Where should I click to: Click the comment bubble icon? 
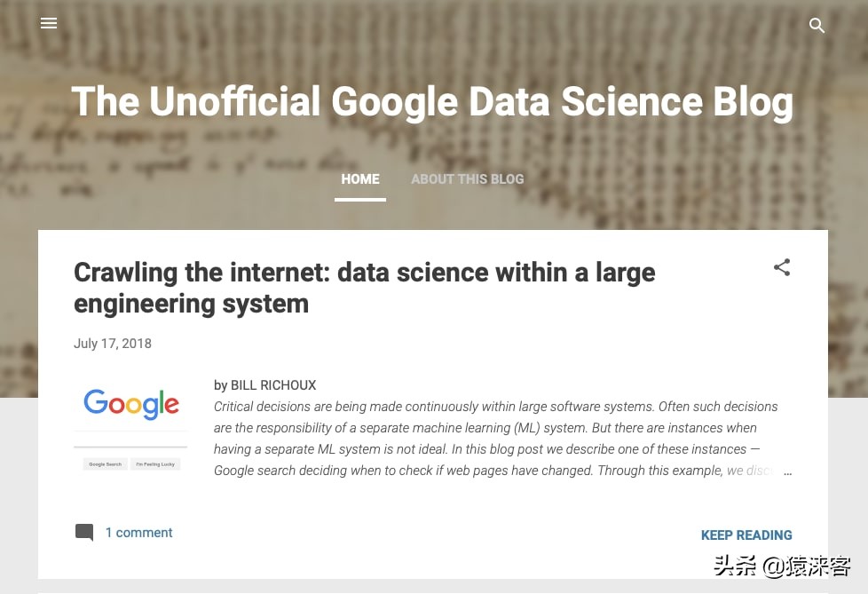[84, 533]
